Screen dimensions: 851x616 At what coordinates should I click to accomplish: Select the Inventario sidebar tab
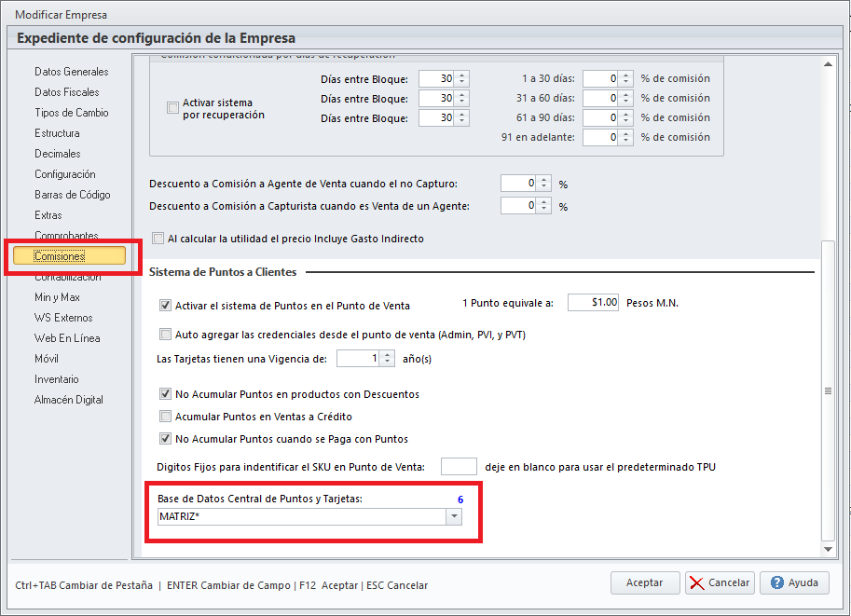click(57, 379)
